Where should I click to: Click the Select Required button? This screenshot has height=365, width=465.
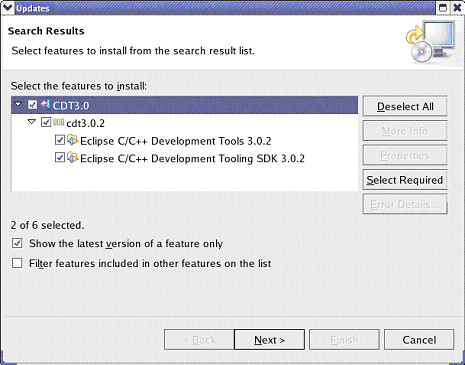[405, 180]
